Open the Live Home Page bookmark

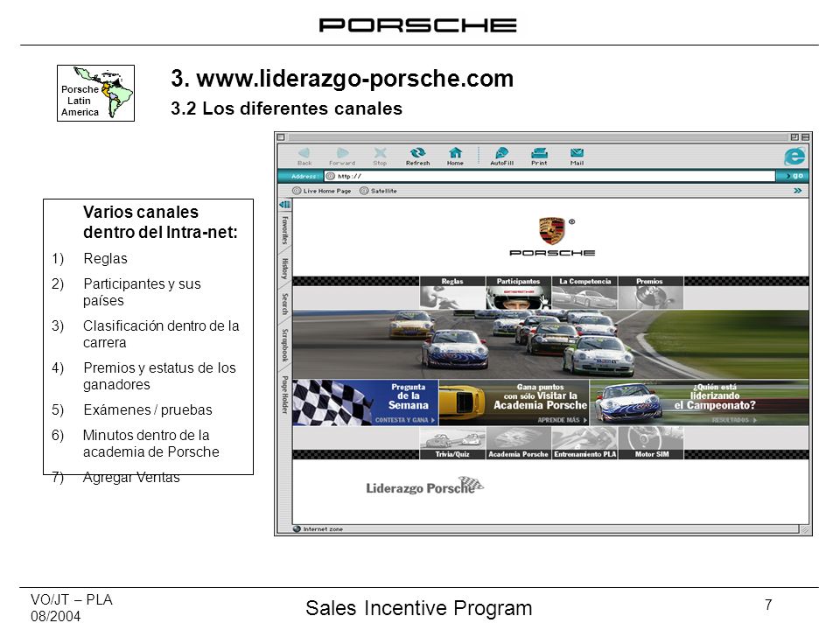coord(322,191)
